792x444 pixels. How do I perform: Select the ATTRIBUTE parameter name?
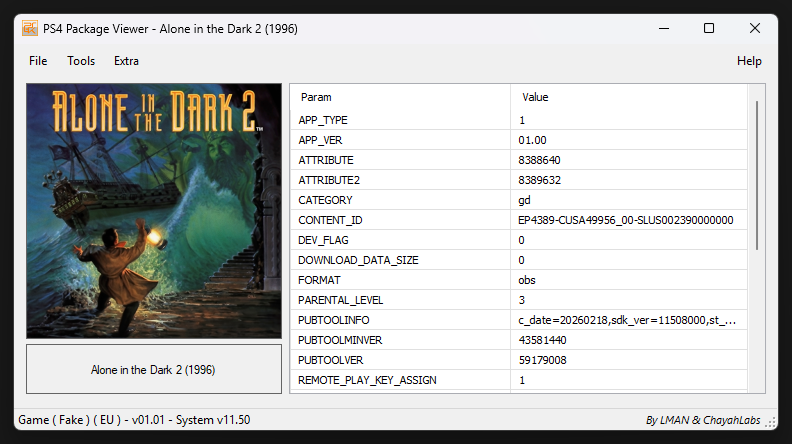click(326, 160)
